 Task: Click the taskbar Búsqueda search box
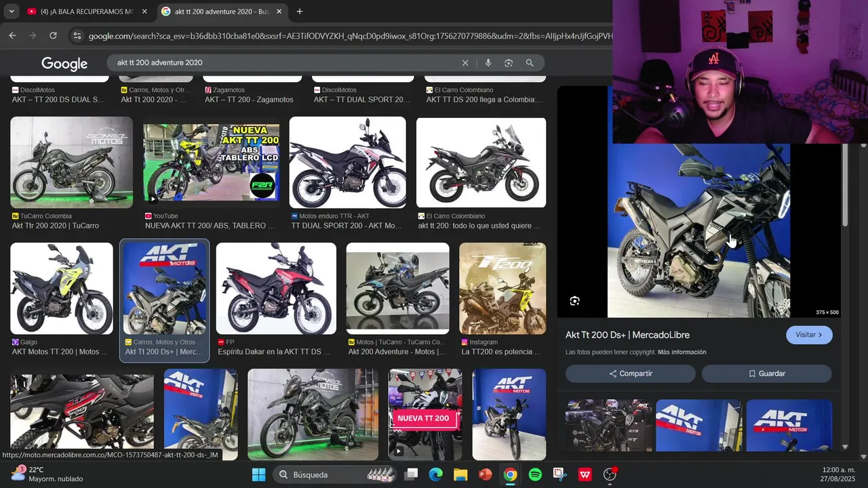click(334, 474)
